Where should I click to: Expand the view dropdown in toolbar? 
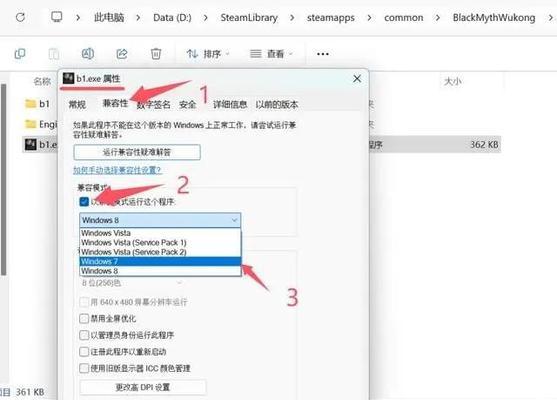point(271,54)
